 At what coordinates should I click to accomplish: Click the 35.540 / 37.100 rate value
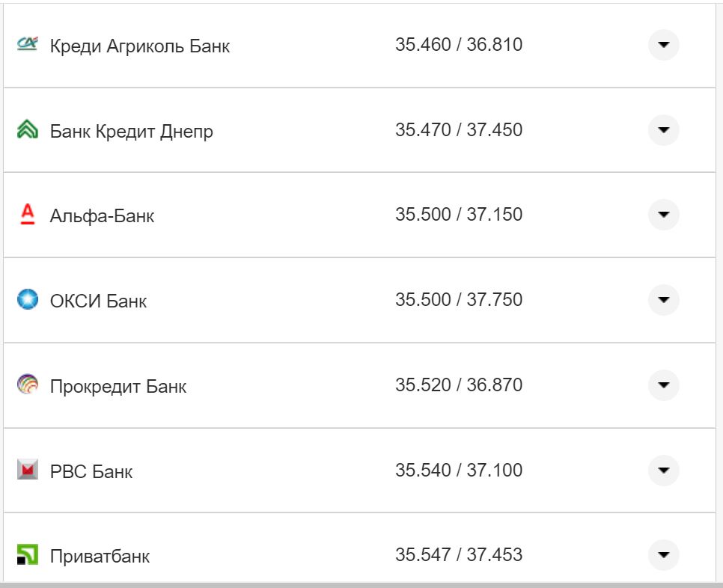pyautogui.click(x=459, y=471)
